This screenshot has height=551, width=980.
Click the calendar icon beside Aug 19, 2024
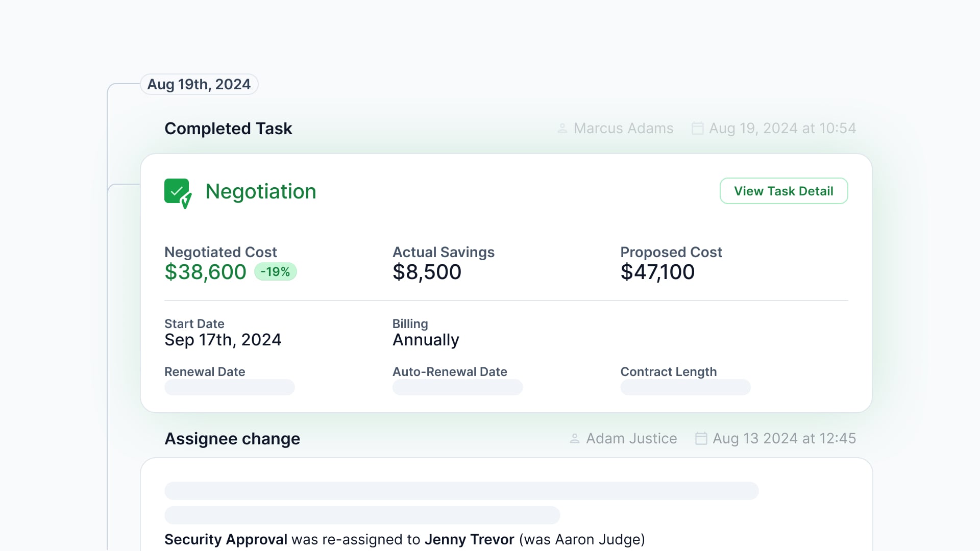697,128
